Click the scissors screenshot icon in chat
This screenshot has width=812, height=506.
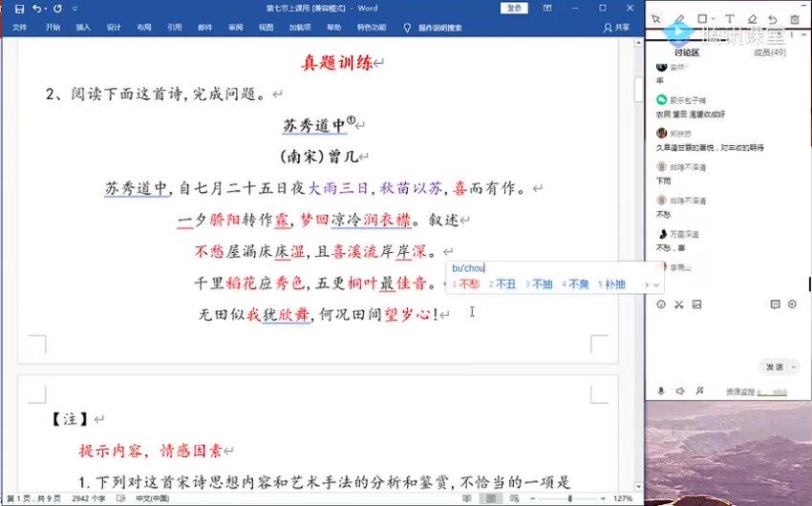679,305
